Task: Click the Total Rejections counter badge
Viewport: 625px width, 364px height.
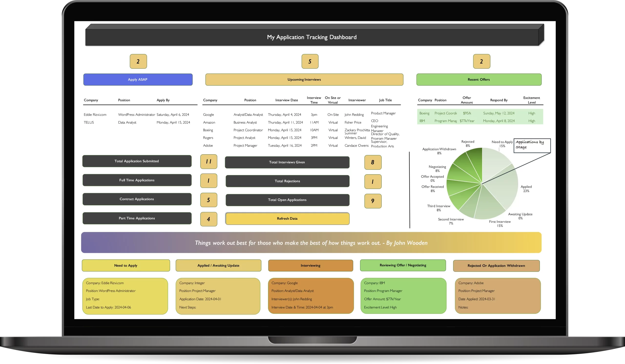Action: coord(372,181)
